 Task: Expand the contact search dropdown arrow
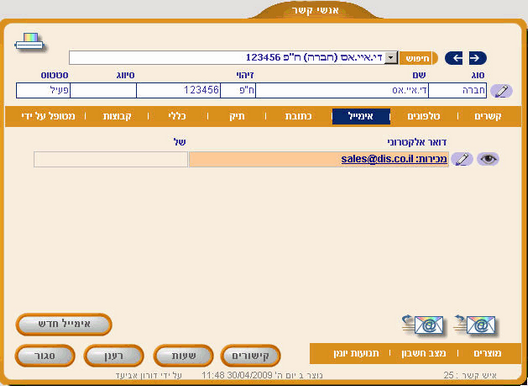[391, 58]
